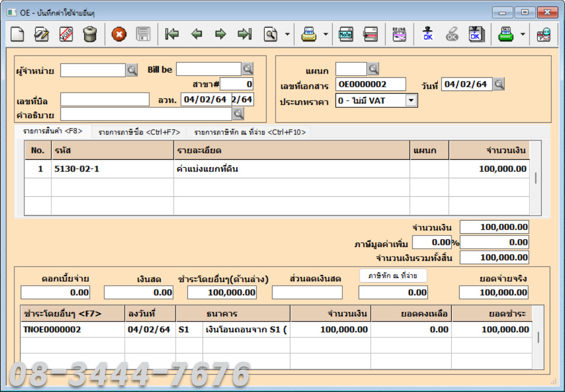Click the ส่วนลดเงินสด field
The width and height of the screenshot is (565, 392).
(307, 293)
